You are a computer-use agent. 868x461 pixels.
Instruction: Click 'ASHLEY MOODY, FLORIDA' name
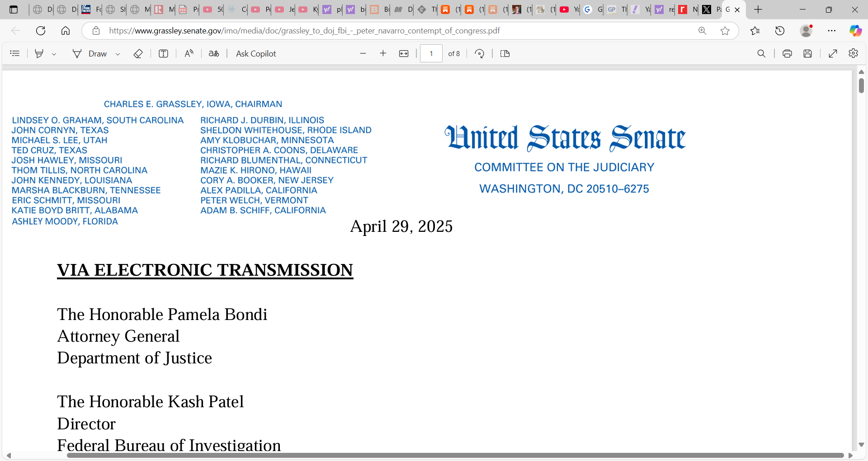[65, 221]
